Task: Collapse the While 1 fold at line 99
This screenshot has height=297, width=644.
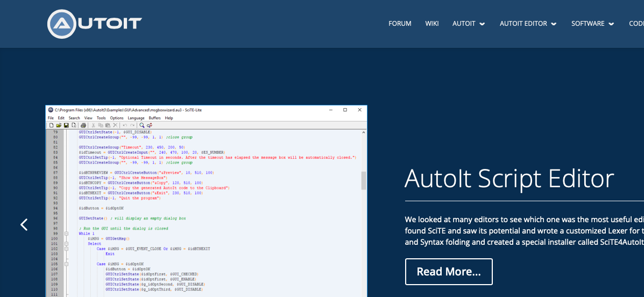Action: coord(66,234)
